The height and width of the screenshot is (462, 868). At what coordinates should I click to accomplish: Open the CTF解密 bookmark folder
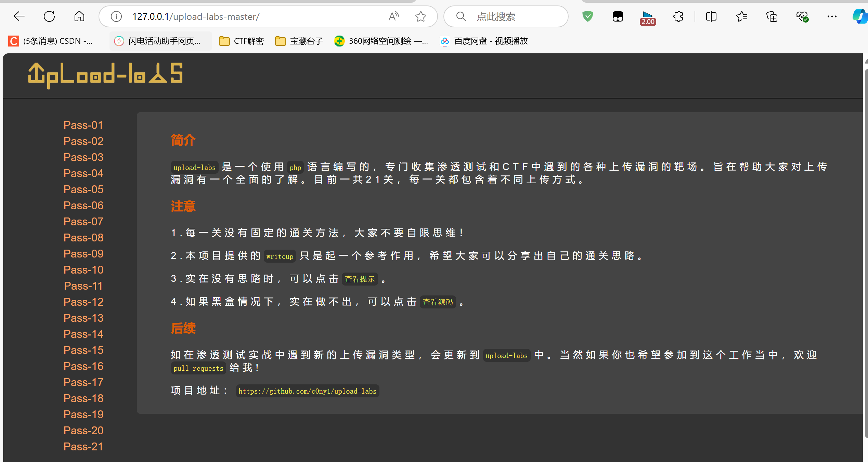241,41
